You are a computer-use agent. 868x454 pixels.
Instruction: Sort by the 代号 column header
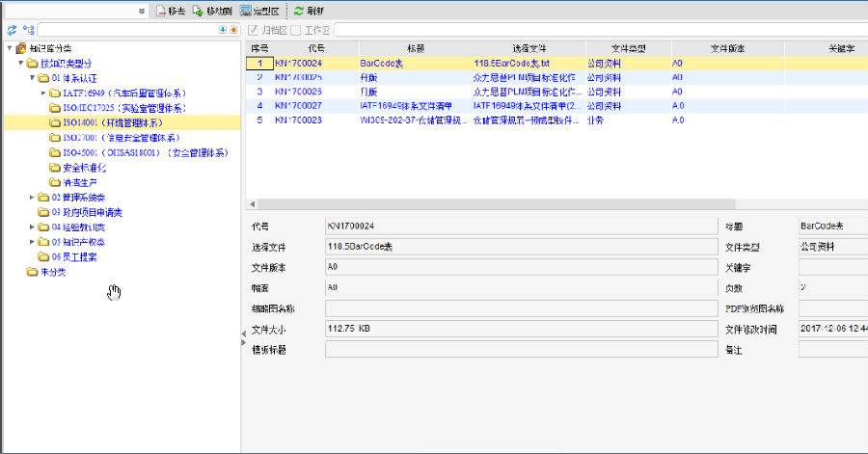[315, 48]
